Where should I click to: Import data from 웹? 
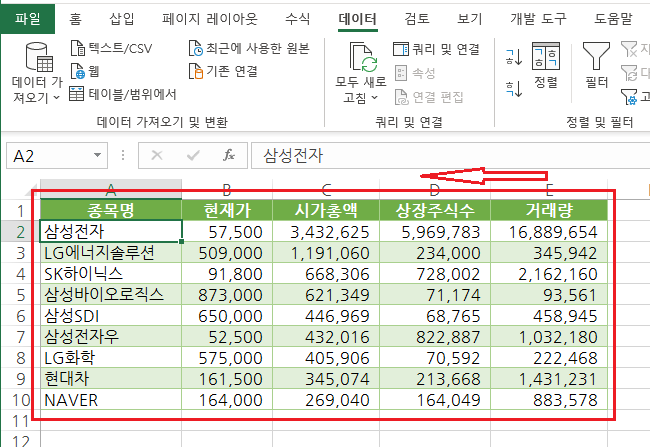pyautogui.click(x=85, y=71)
